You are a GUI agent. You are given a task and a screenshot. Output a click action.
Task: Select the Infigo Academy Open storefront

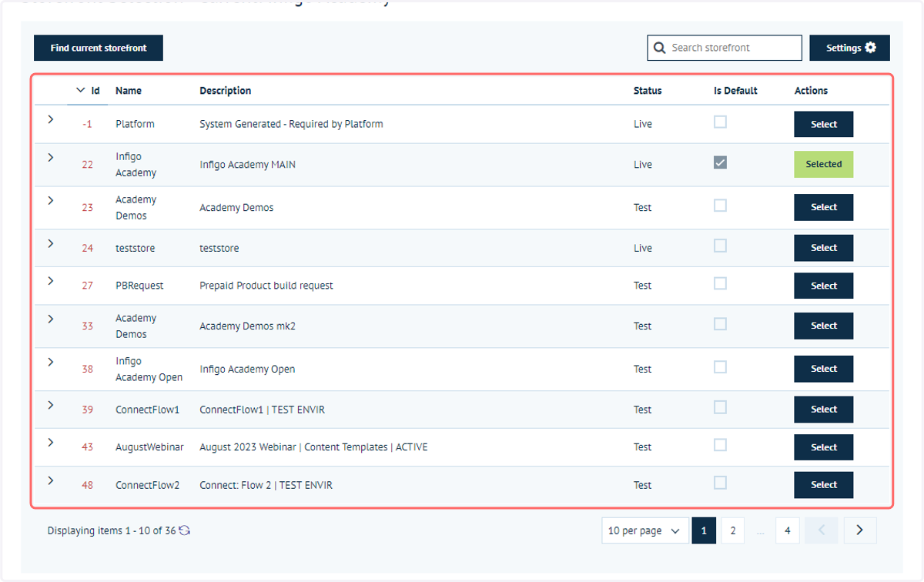click(824, 369)
